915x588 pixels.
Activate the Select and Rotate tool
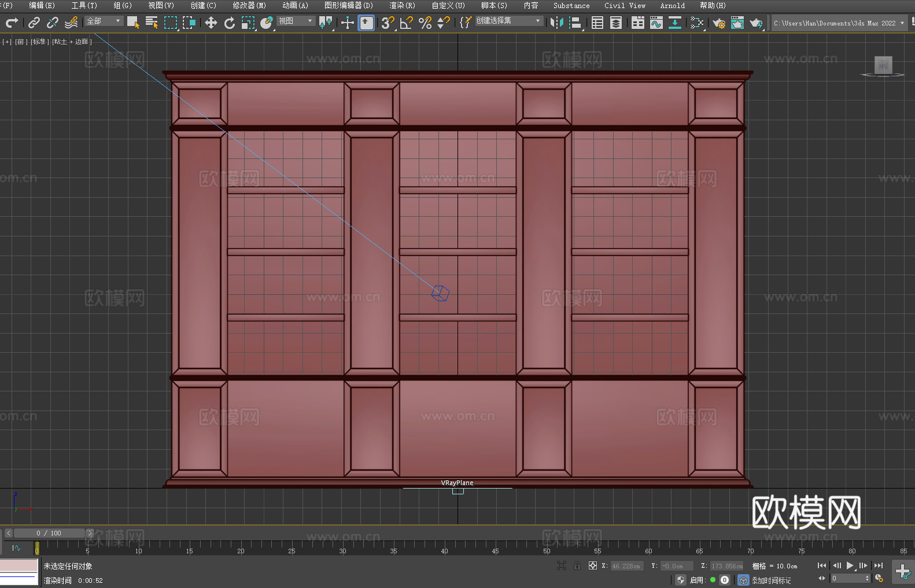(230, 23)
